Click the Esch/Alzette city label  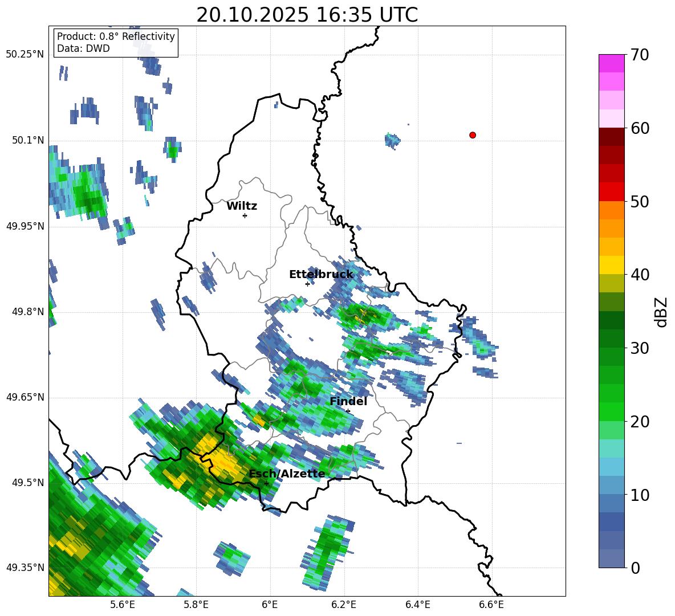coord(287,474)
